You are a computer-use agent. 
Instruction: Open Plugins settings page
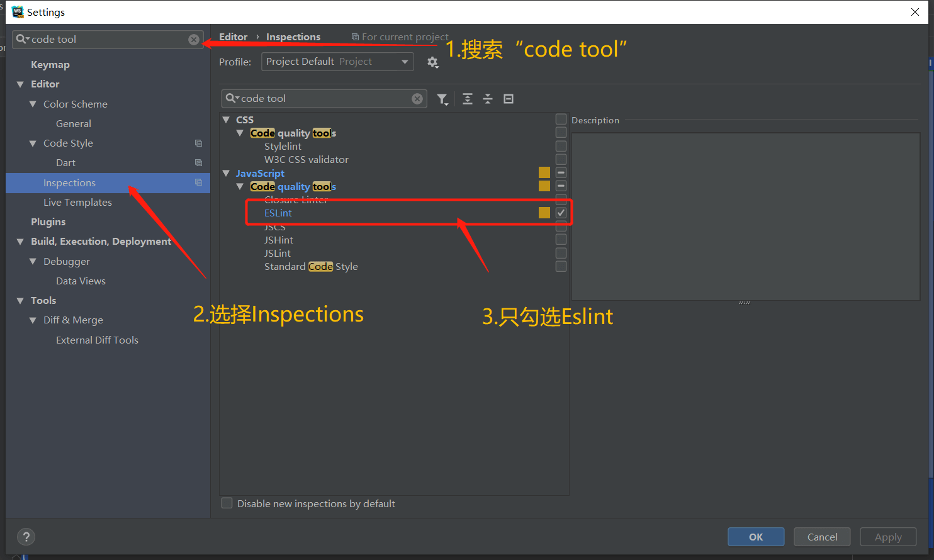click(x=48, y=221)
